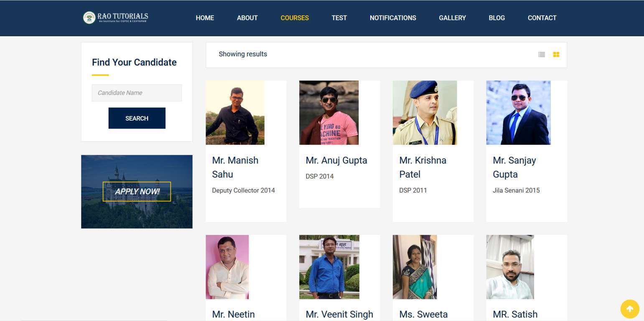
Task: Select Mr. Krishna Patel's photo
Action: coord(425,113)
